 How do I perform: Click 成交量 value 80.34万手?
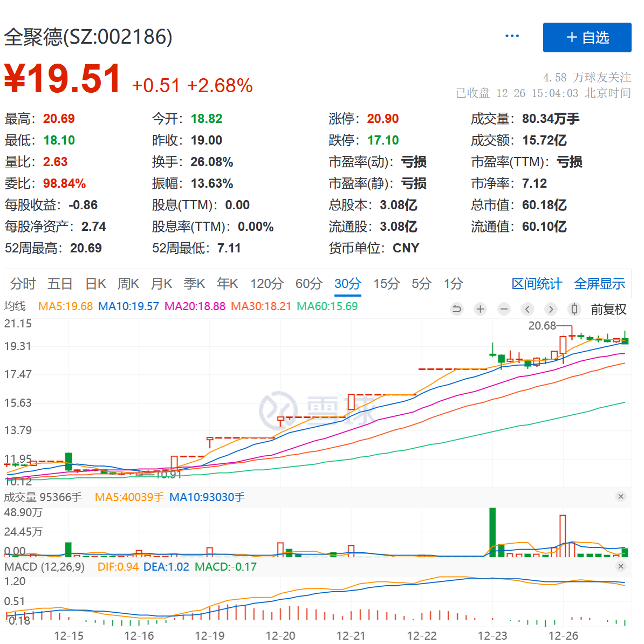click(x=551, y=119)
